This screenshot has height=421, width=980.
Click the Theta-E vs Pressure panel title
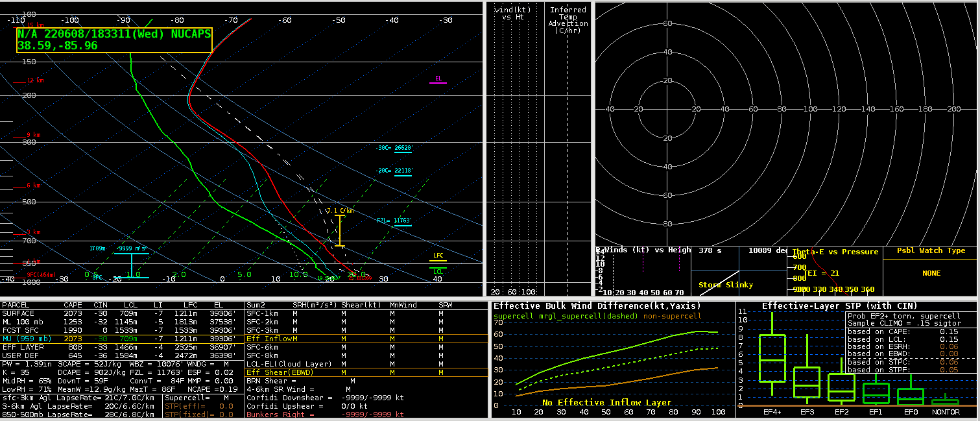click(835, 252)
